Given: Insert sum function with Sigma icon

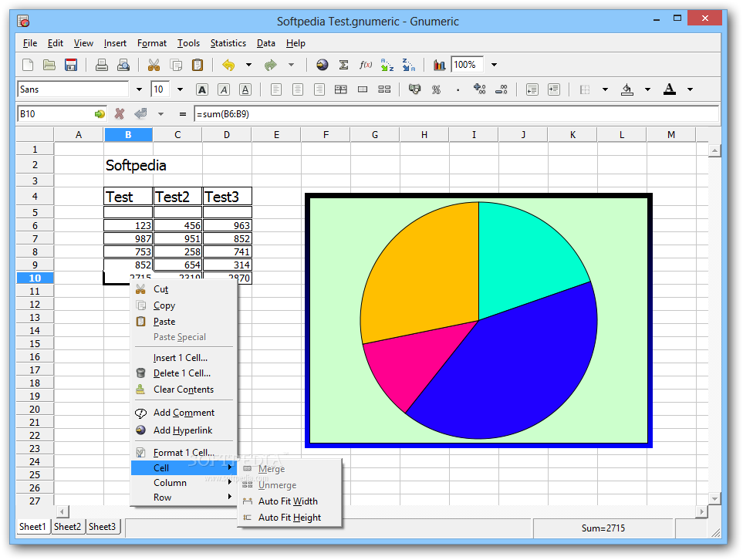Looking at the screenshot, I should click(344, 65).
